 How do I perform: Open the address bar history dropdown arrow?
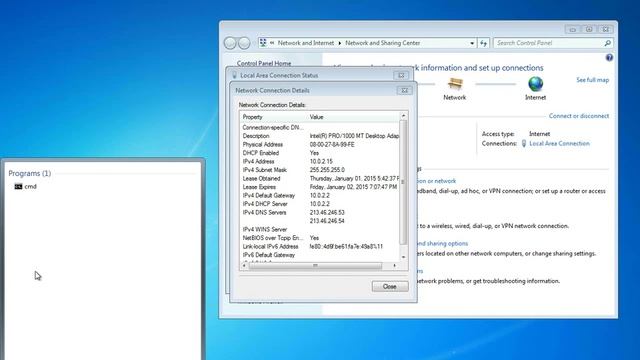(472, 43)
